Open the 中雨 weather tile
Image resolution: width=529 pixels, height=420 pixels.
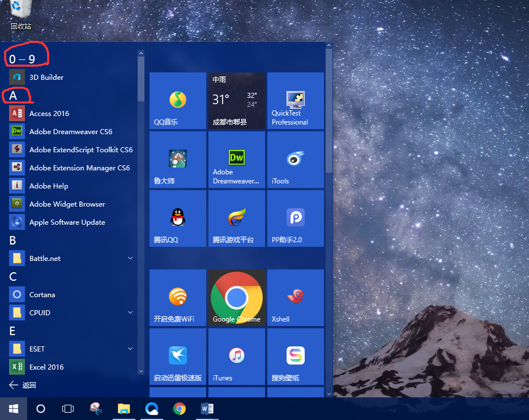click(237, 101)
